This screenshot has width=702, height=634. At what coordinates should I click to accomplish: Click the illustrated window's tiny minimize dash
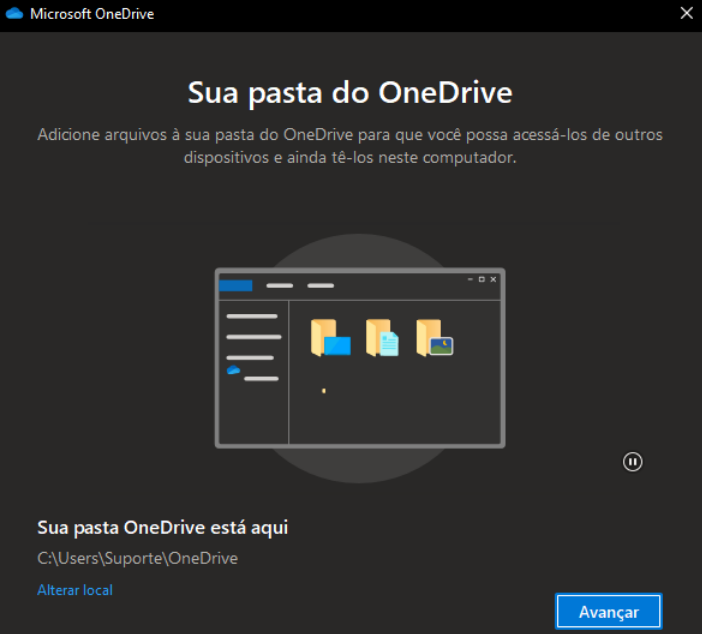pyautogui.click(x=471, y=279)
